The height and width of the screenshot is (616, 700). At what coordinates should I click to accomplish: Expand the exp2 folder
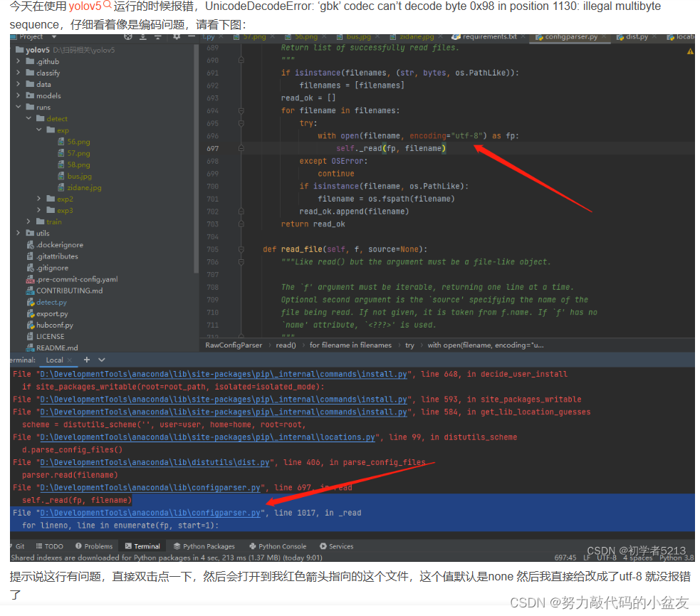tap(39, 199)
